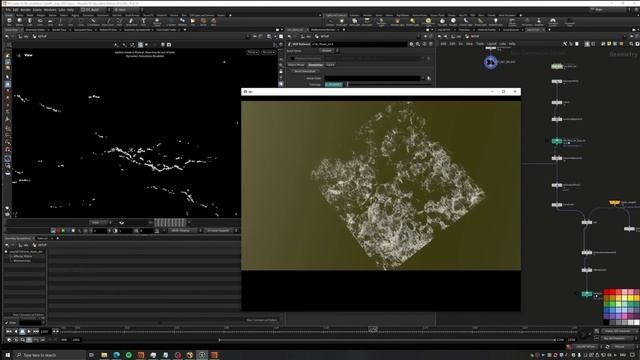The height and width of the screenshot is (360, 640).
Task: Adjust the Timestep slider
Action: tap(389, 84)
